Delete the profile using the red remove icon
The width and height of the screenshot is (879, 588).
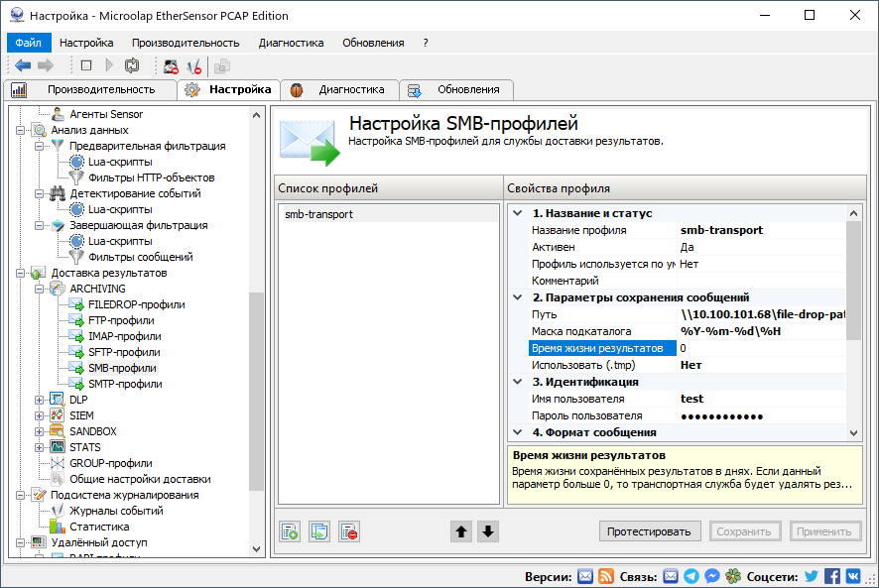pyautogui.click(x=348, y=530)
